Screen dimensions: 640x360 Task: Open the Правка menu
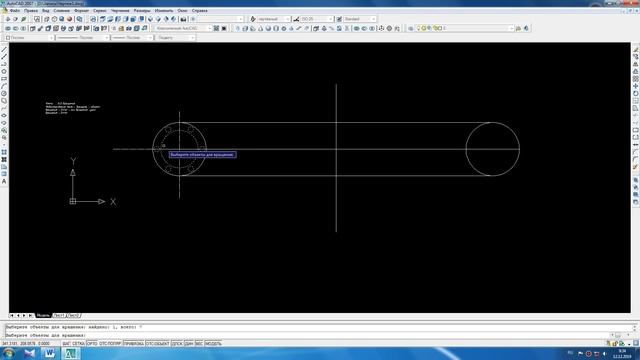click(31, 11)
